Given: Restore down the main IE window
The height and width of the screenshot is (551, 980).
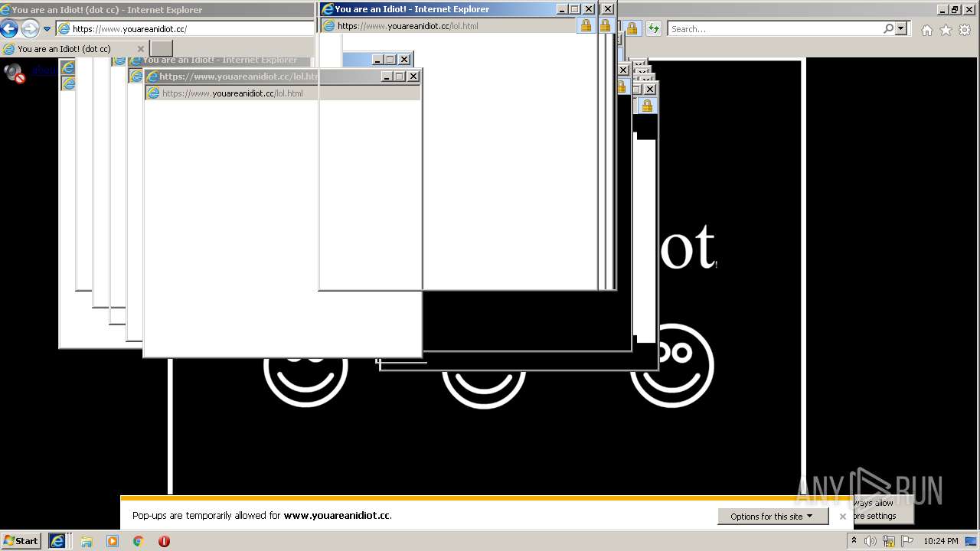Looking at the screenshot, I should click(x=954, y=9).
